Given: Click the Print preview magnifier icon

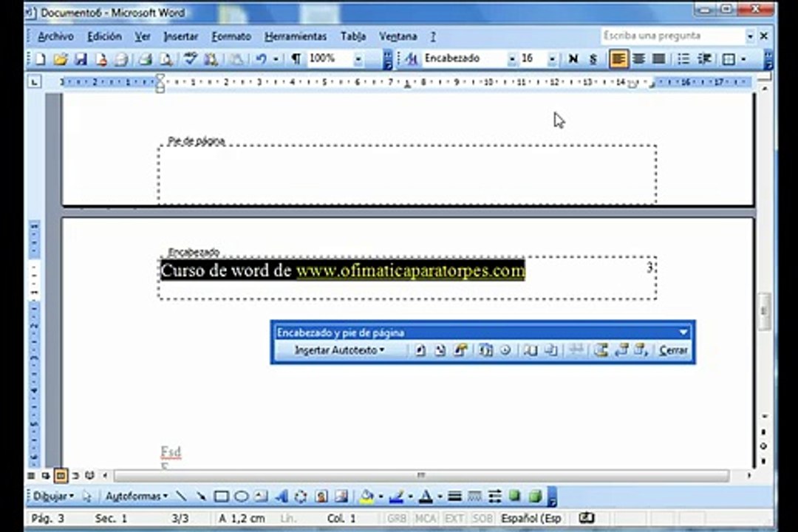Looking at the screenshot, I should 166,59.
